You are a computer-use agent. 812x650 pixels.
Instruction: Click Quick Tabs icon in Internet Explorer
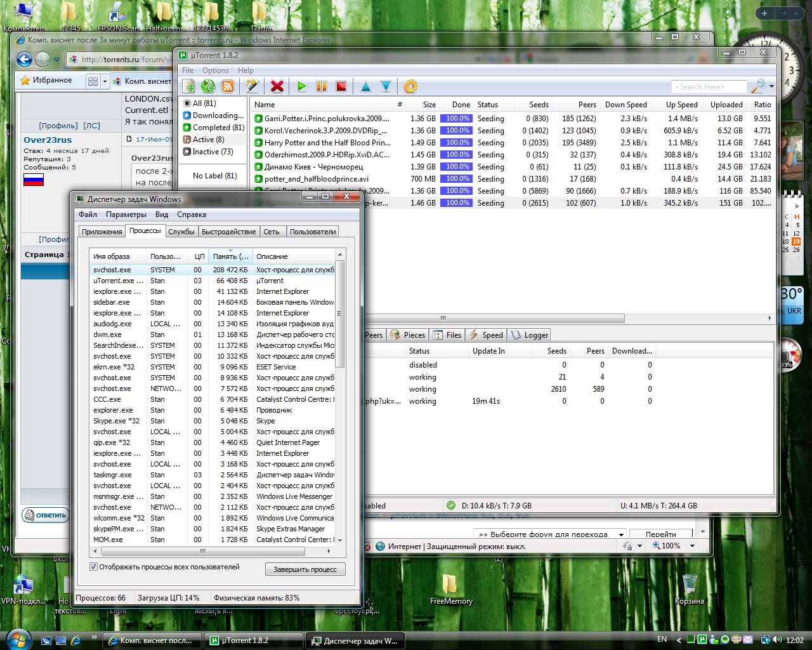(x=93, y=81)
